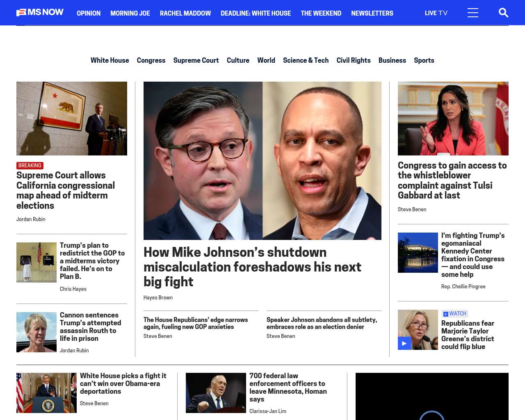
Task: Open the Routh sentencing thumbnail
Action: tap(37, 332)
